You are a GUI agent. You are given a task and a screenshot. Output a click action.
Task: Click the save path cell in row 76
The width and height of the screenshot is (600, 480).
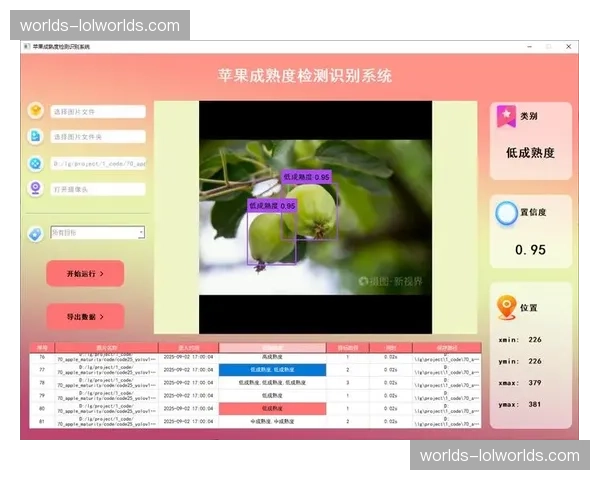click(447, 357)
